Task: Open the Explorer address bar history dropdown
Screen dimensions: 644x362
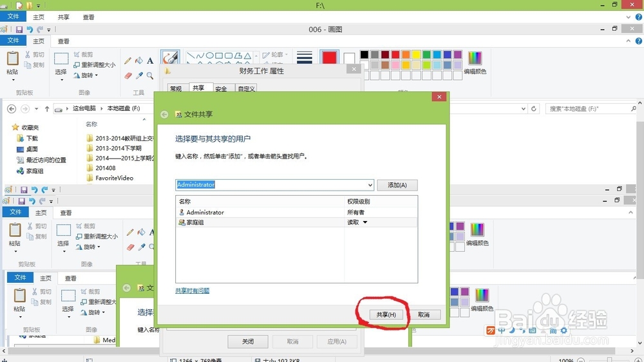Action: coord(523,109)
